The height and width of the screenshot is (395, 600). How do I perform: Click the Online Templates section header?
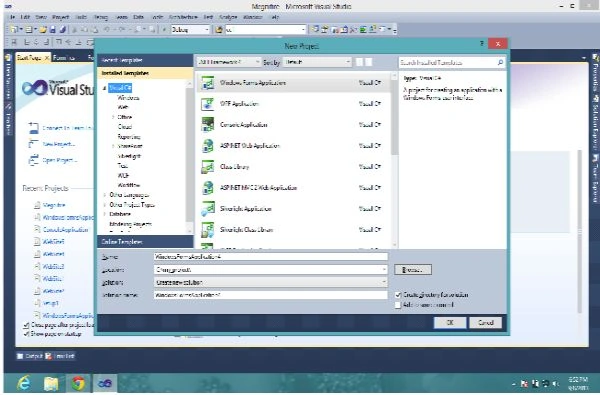click(145, 242)
